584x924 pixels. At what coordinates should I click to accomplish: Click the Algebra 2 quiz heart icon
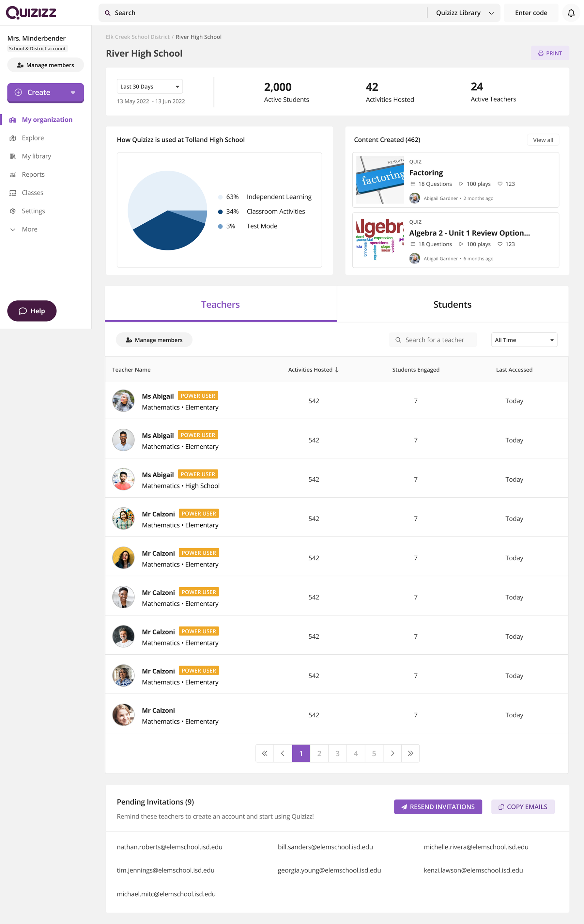pos(499,244)
